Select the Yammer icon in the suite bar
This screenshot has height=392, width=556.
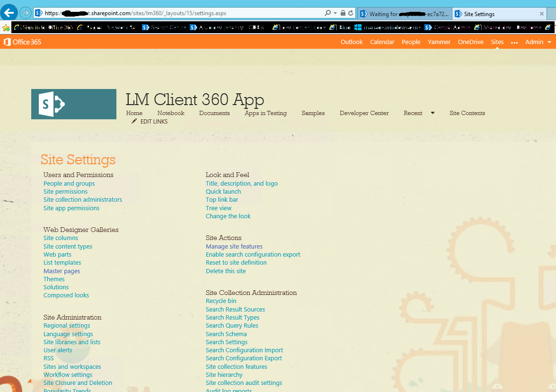coord(439,42)
